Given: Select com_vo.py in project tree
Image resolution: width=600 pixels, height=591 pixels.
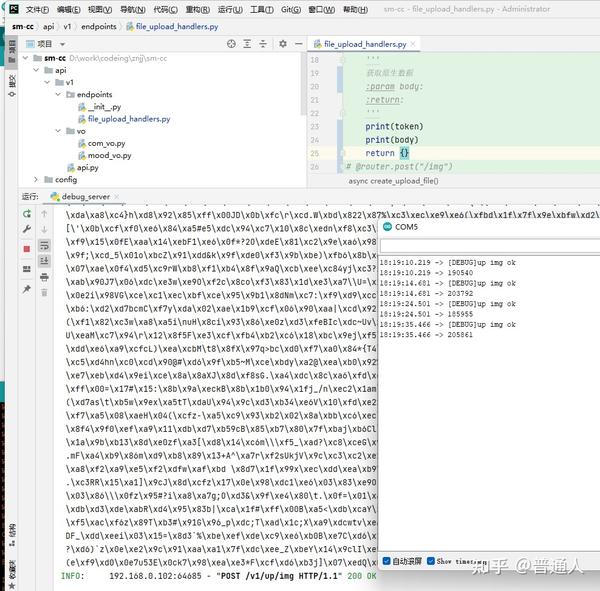Looking at the screenshot, I should tap(102, 144).
